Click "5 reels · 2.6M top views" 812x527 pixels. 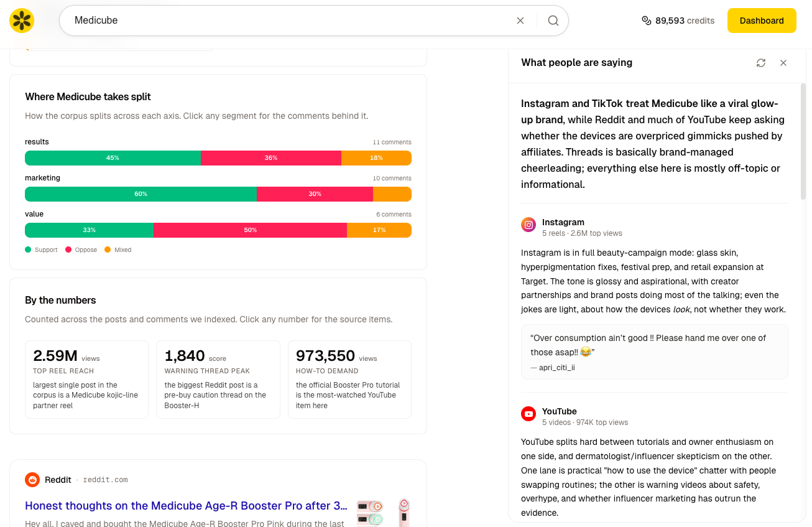[582, 233]
